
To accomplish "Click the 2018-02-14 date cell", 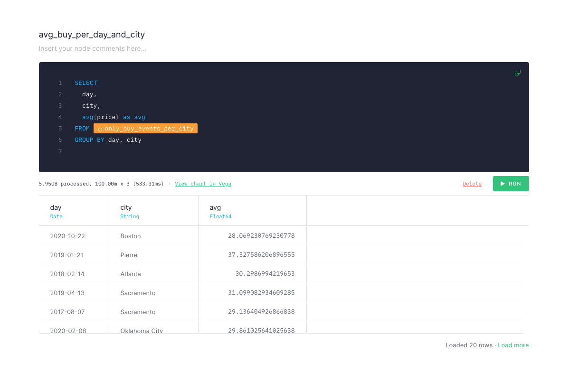I will click(74, 274).
